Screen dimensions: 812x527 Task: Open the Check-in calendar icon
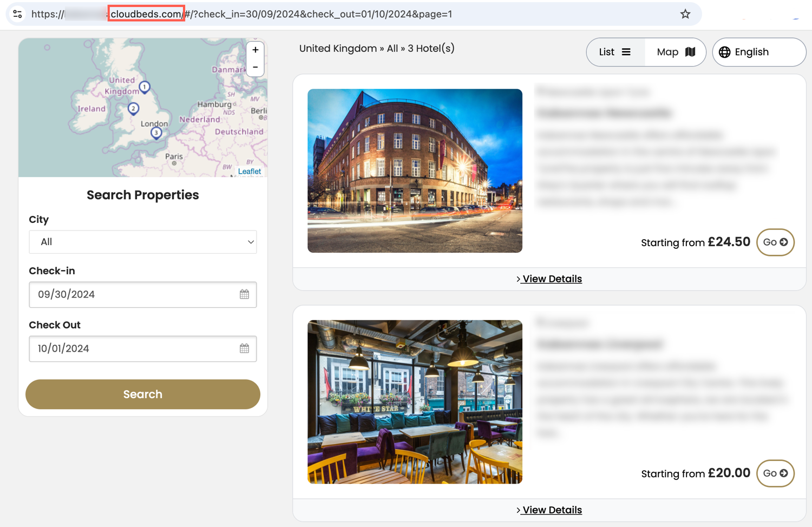point(244,294)
